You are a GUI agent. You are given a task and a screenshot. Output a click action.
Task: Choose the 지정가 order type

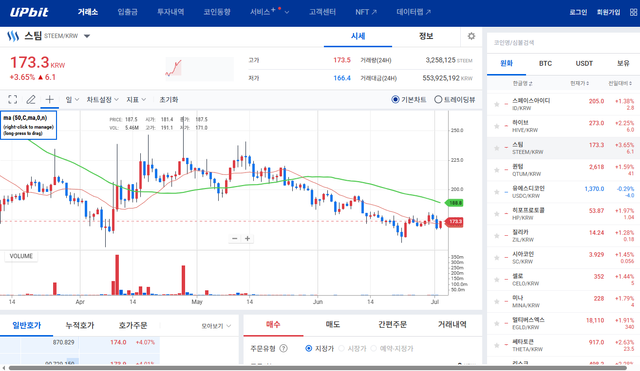coord(320,349)
